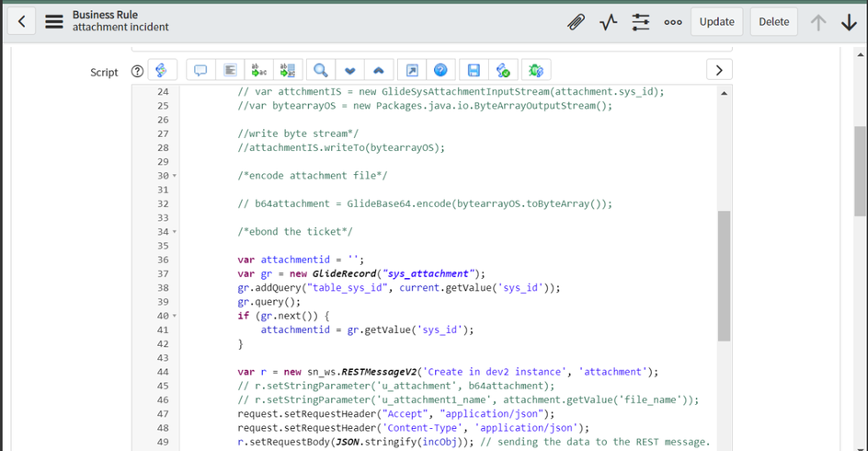Toggle the syntax editor icon
This screenshot has height=451, width=868.
tap(162, 70)
